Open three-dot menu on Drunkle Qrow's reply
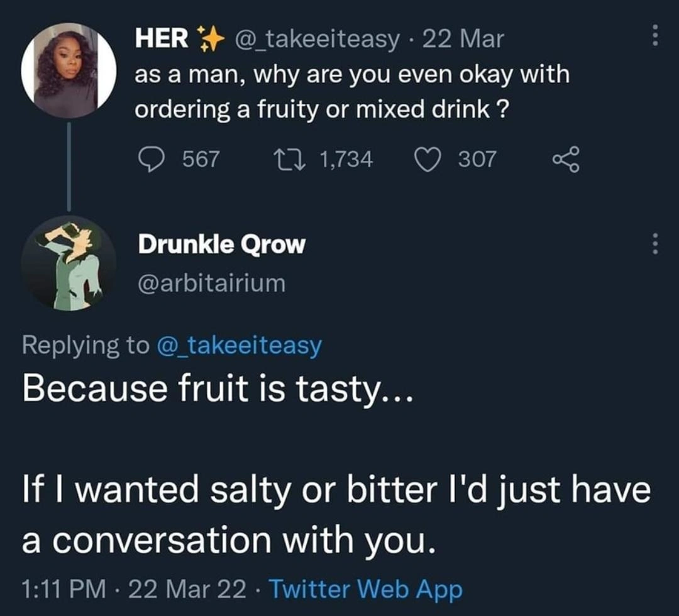The image size is (679, 616). (654, 244)
